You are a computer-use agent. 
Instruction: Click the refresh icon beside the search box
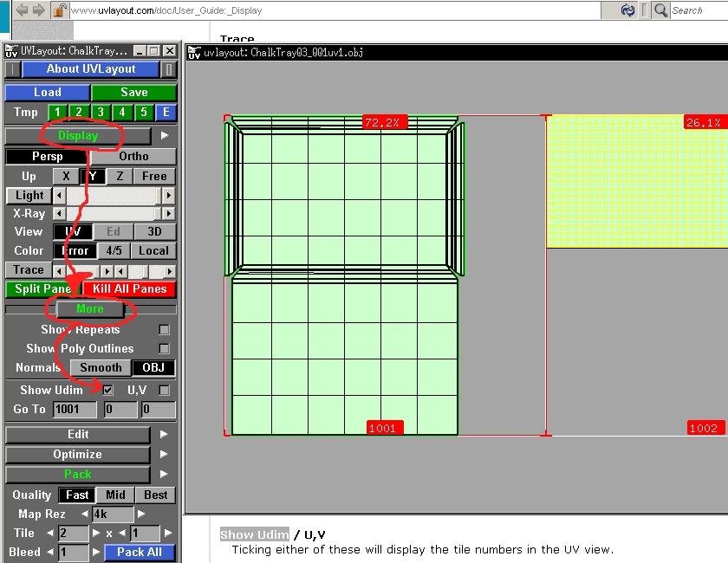click(x=627, y=10)
